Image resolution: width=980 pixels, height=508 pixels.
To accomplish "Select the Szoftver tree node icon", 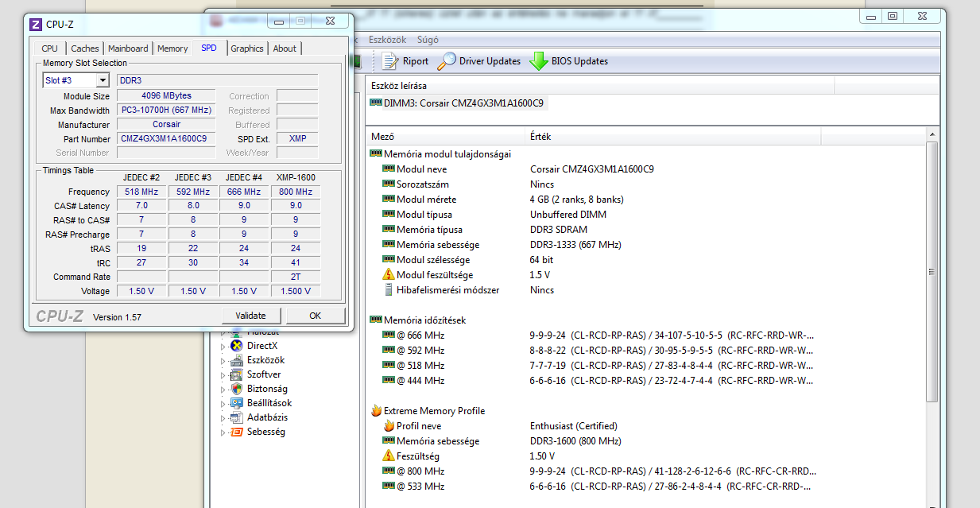I will pyautogui.click(x=236, y=374).
